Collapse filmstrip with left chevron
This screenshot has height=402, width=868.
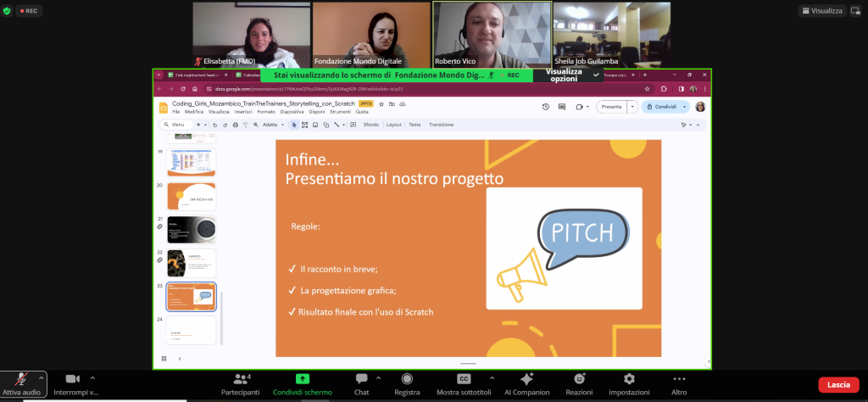(x=180, y=359)
